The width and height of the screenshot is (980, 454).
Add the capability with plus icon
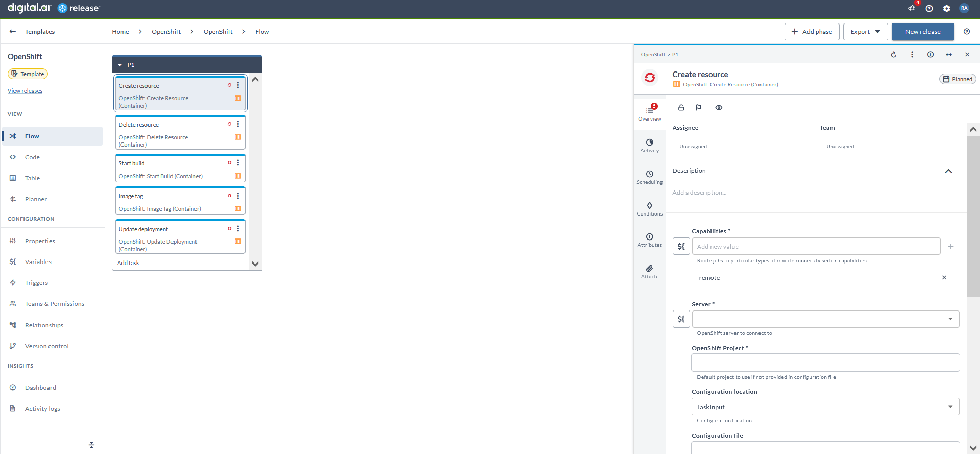click(951, 247)
